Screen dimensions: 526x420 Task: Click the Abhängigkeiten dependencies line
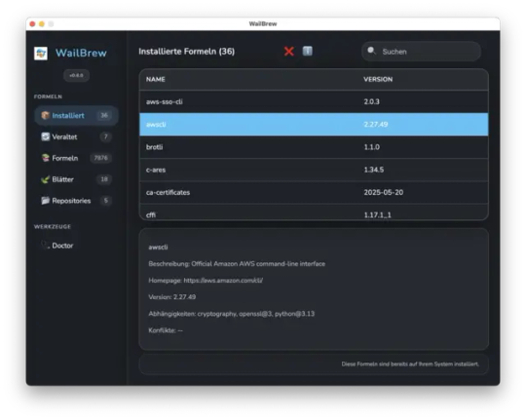232,314
